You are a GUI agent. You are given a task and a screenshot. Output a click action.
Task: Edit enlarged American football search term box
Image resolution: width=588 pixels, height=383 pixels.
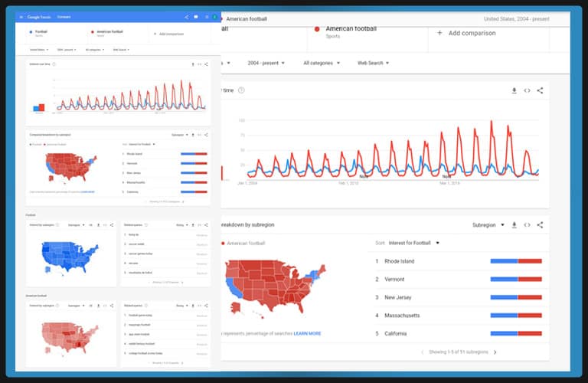point(367,38)
